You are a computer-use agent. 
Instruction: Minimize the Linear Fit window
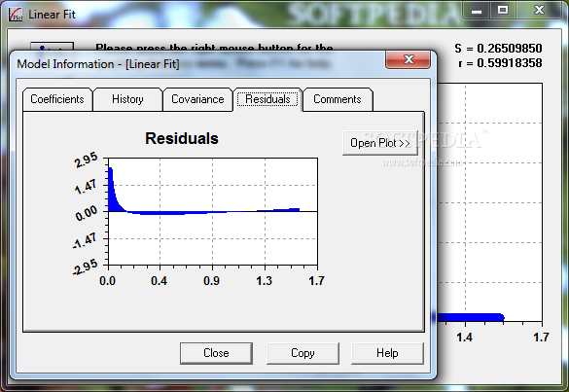(477, 11)
